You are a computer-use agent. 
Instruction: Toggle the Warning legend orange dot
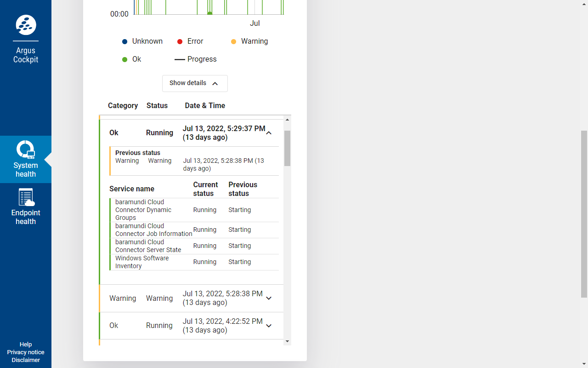233,41
